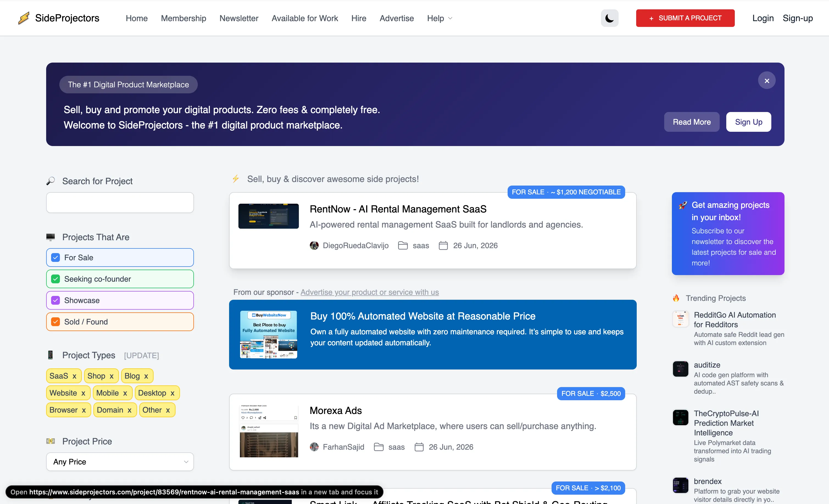Uncheck the Sold / Found filter checkbox

(55, 322)
